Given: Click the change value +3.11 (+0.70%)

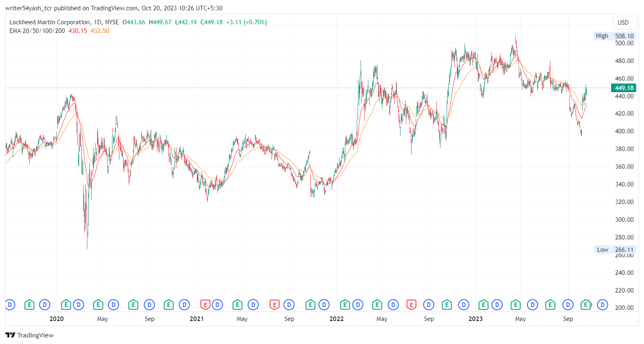Looking at the screenshot, I should (246, 22).
